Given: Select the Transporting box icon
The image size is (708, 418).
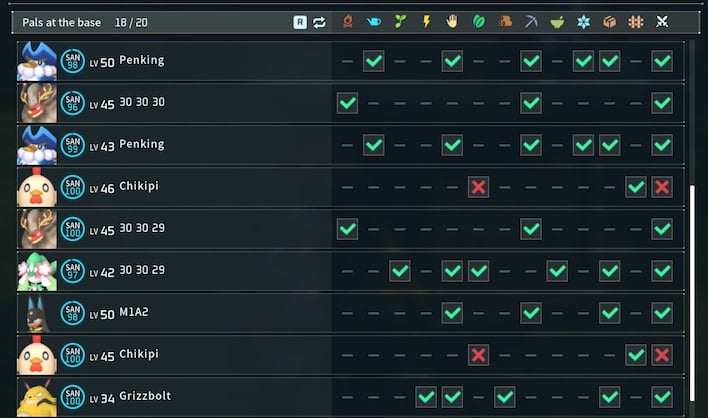Looking at the screenshot, I should pos(609,21).
